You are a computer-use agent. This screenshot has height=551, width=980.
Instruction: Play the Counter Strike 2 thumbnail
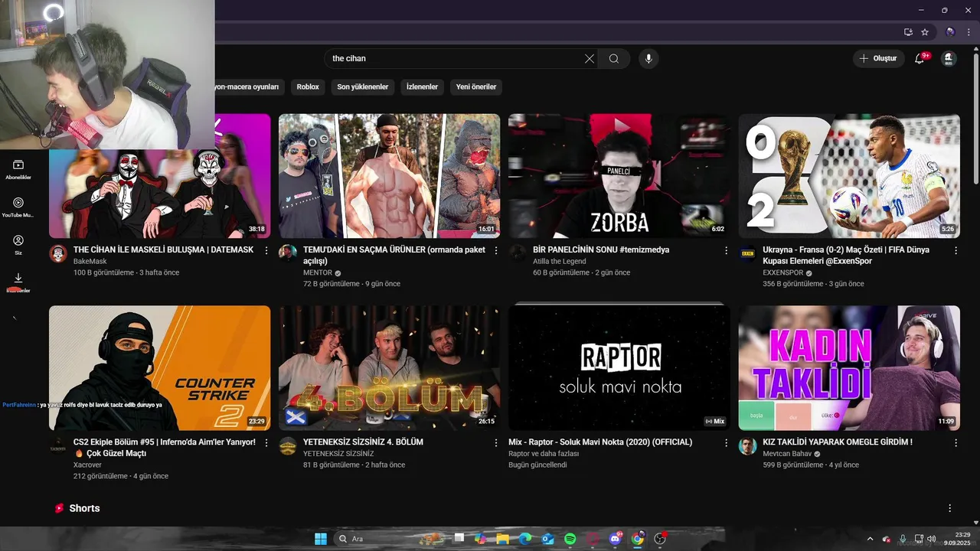pyautogui.click(x=159, y=368)
